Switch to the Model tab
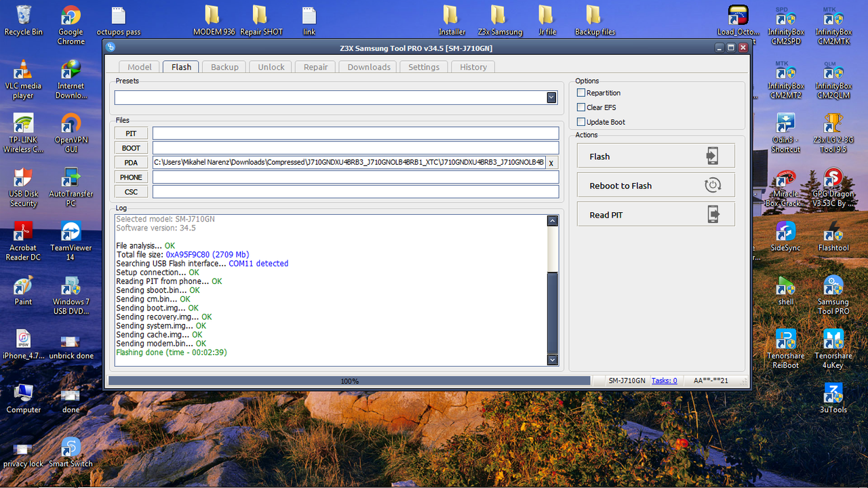The width and height of the screenshot is (868, 488). click(139, 67)
